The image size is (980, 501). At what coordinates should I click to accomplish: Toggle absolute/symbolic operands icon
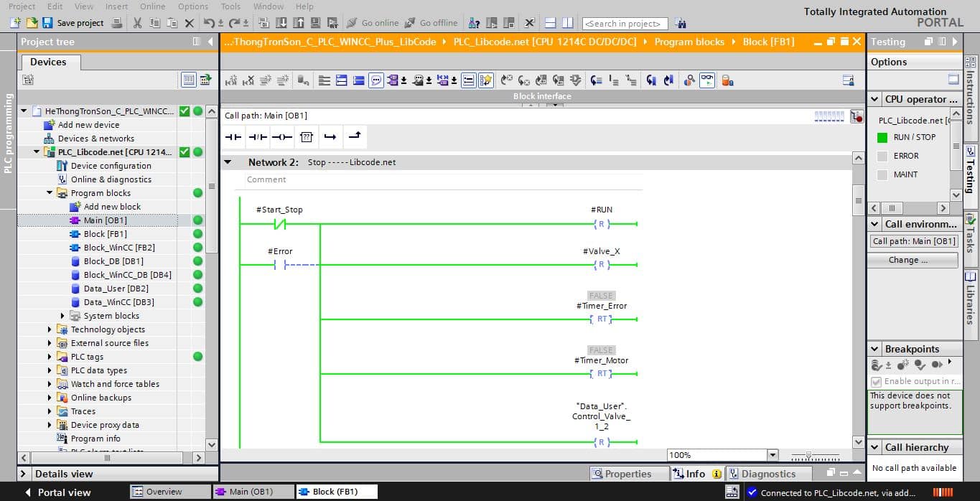(393, 80)
